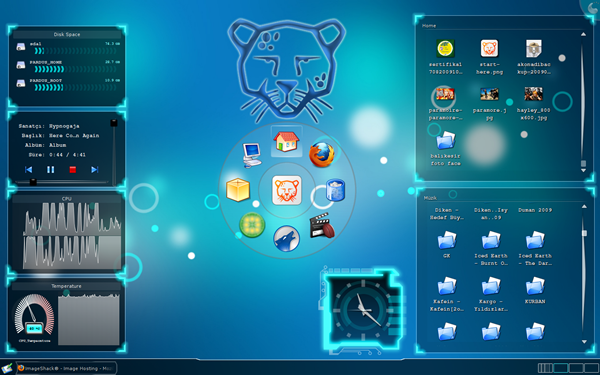Viewport: 600px width, 375px height.
Task: Go to previous track in music widget
Action: [28, 170]
